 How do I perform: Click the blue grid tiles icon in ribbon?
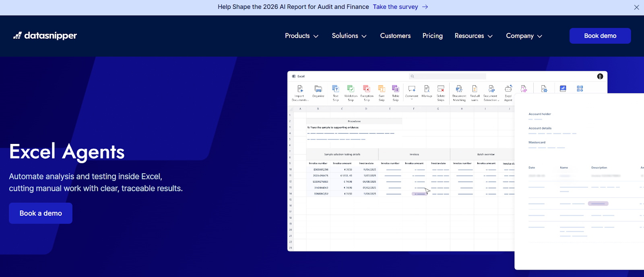[x=580, y=88]
